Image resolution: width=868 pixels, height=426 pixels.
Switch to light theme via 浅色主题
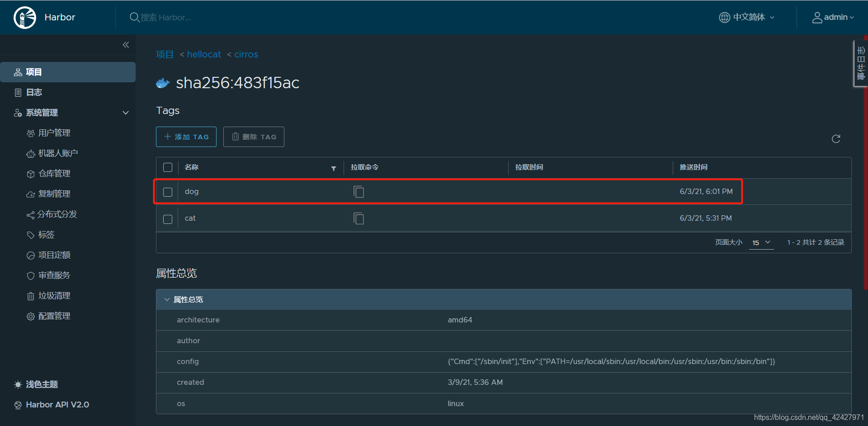[x=42, y=384]
